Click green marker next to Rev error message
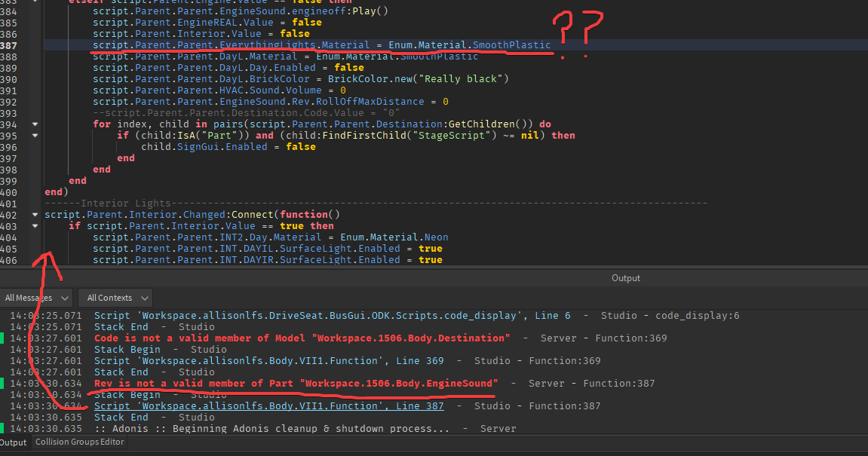Viewport: 868px width, 456px height. (x=2, y=383)
